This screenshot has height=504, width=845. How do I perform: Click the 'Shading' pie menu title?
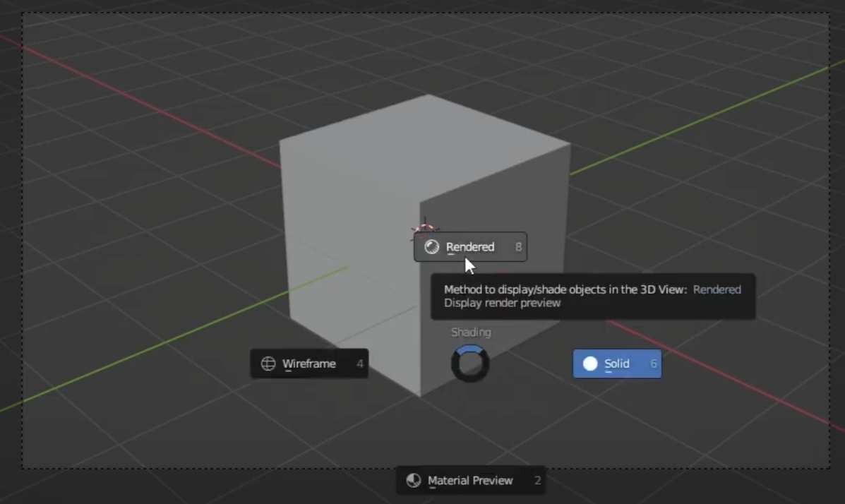click(x=471, y=332)
